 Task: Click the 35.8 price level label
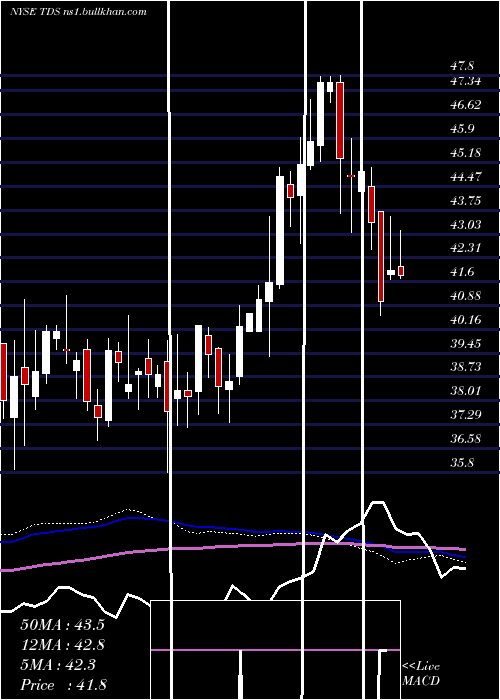462,462
